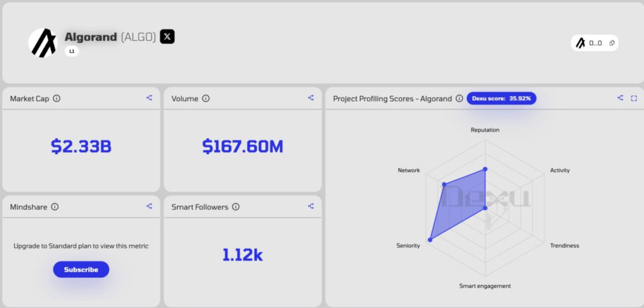Screen dimensions: 644x308
Task: Share the Volume card
Action: click(311, 98)
